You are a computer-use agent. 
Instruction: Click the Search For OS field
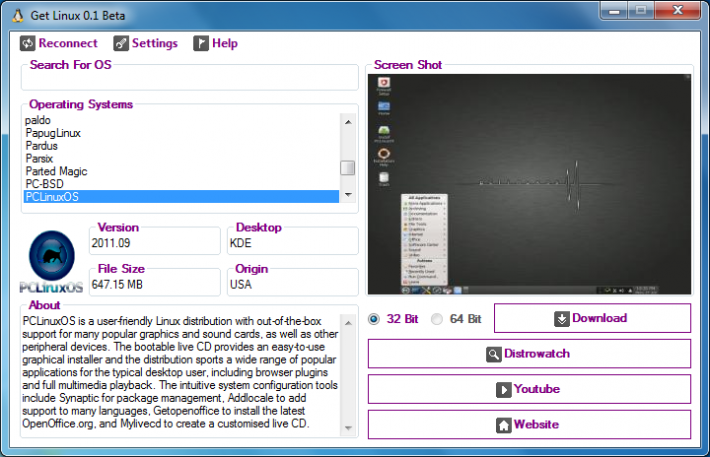pyautogui.click(x=189, y=80)
